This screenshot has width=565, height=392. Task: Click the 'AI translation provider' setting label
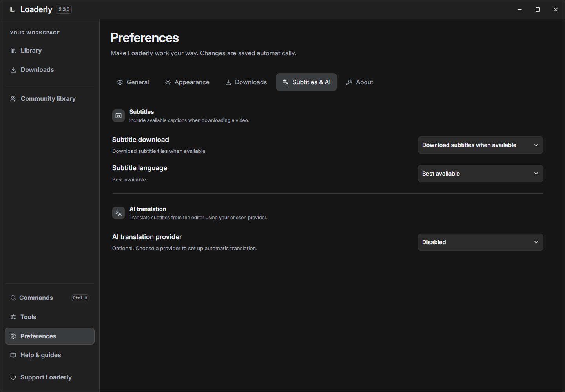click(147, 237)
